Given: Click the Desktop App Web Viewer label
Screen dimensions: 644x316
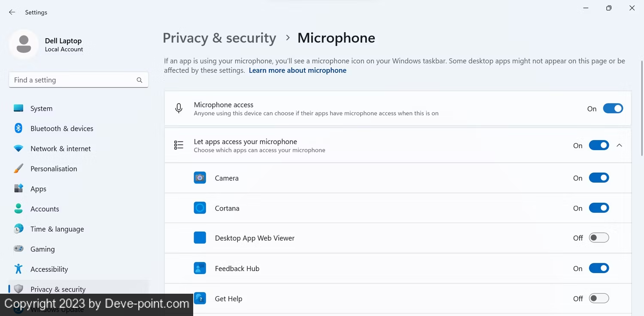Looking at the screenshot, I should coord(255,238).
